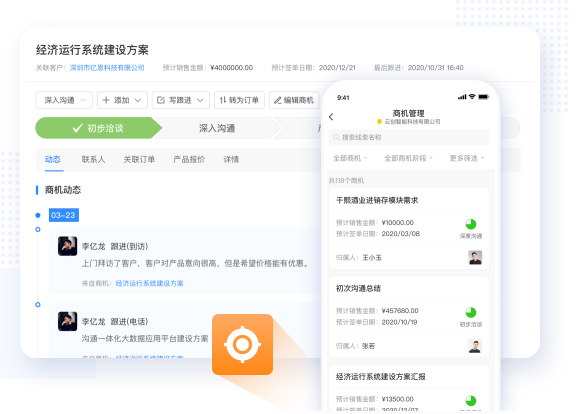576x414 pixels.
Task: Click the pencil icon on 编辑商机
Action: [278, 100]
